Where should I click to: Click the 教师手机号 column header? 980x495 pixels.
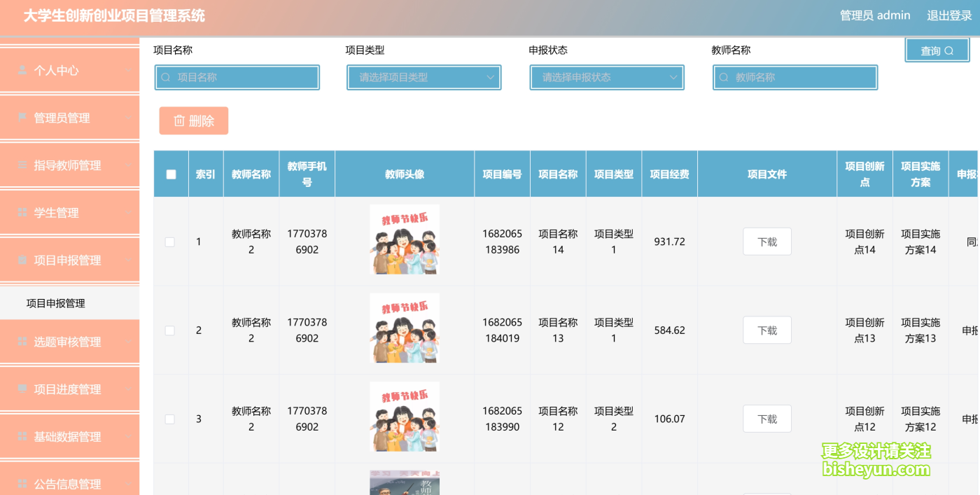coord(307,174)
